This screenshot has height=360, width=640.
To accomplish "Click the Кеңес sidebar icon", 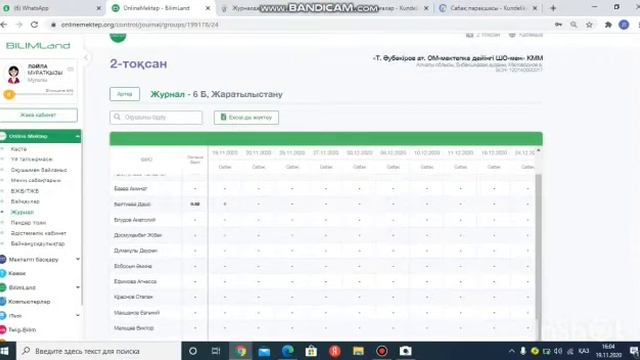I will tap(3, 273).
